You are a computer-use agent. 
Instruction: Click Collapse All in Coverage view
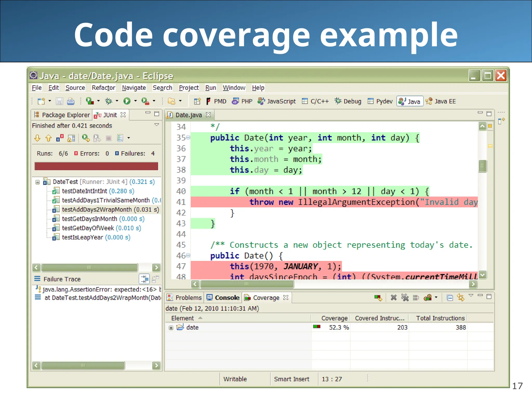(x=450, y=298)
